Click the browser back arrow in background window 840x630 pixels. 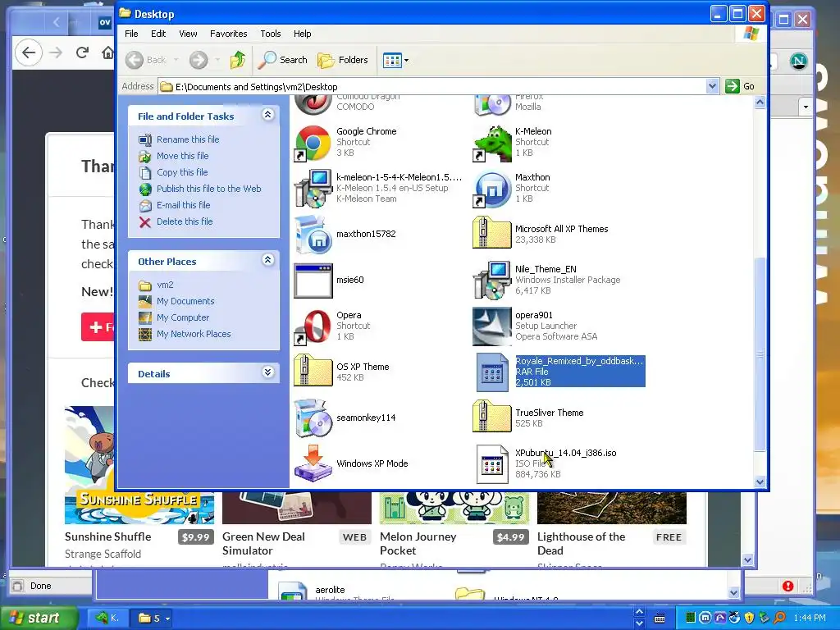[x=29, y=52]
